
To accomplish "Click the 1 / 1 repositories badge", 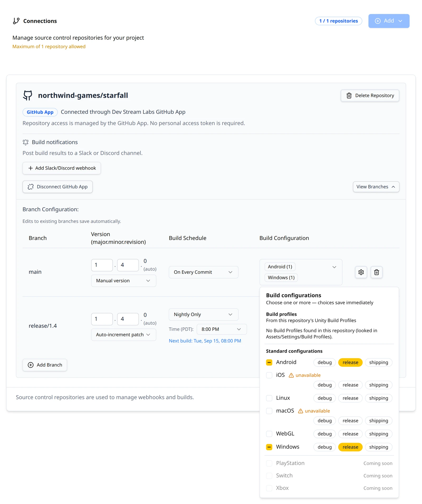I will coord(338,21).
